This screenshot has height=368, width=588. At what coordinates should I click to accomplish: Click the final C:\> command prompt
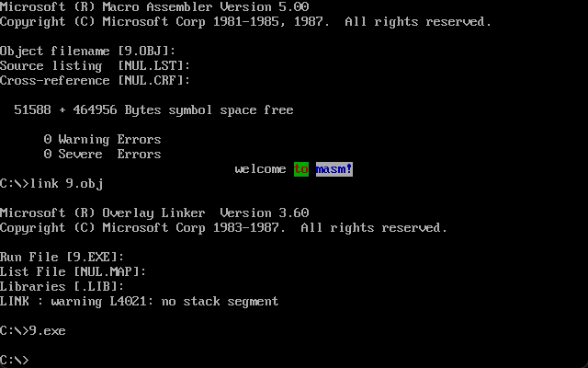15,360
